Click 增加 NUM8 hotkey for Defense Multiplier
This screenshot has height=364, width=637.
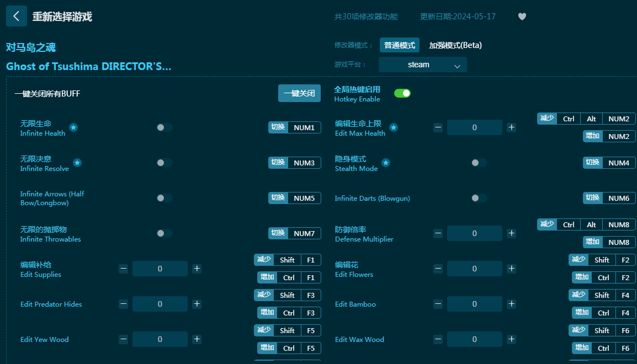609,242
